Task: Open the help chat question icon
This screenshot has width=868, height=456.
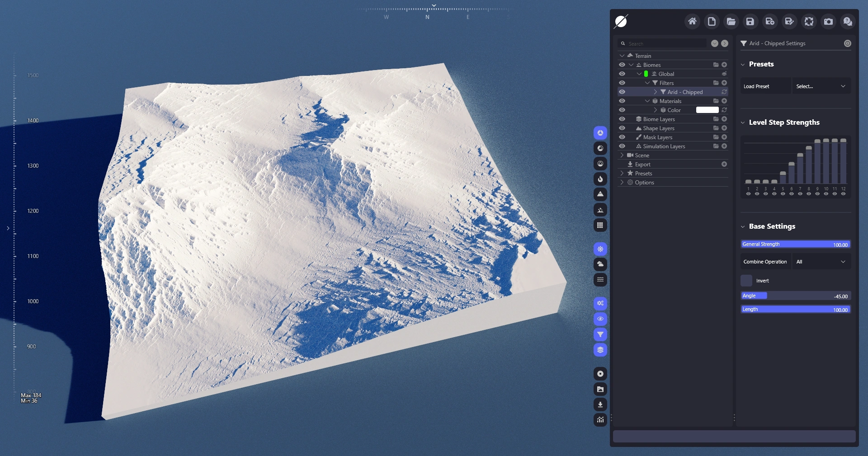Action: click(x=847, y=22)
